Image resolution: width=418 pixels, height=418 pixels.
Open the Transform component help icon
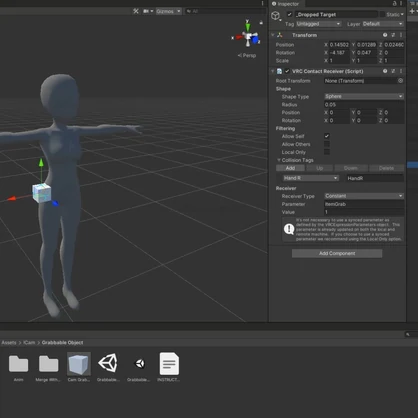[x=385, y=35]
